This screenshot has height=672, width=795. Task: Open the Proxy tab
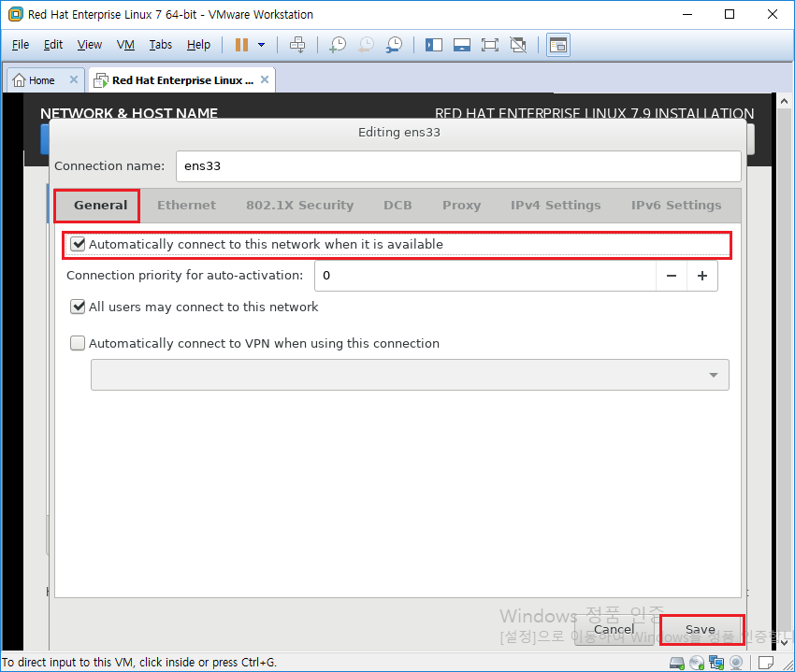pyautogui.click(x=461, y=206)
